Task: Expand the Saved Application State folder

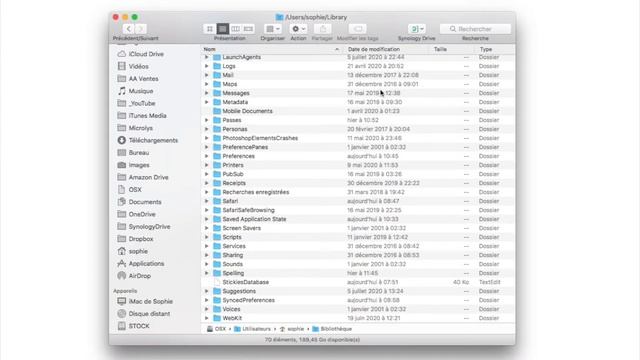Action: click(x=207, y=219)
